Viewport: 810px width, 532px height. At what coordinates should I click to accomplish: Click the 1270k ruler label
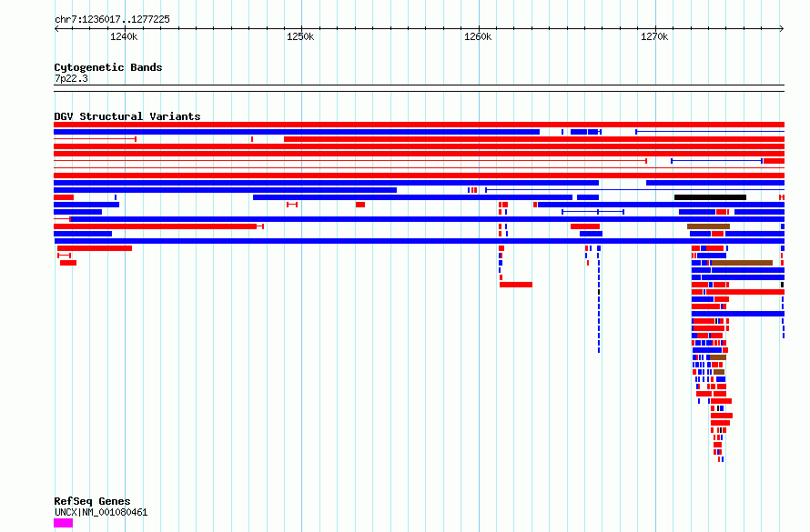coord(654,36)
